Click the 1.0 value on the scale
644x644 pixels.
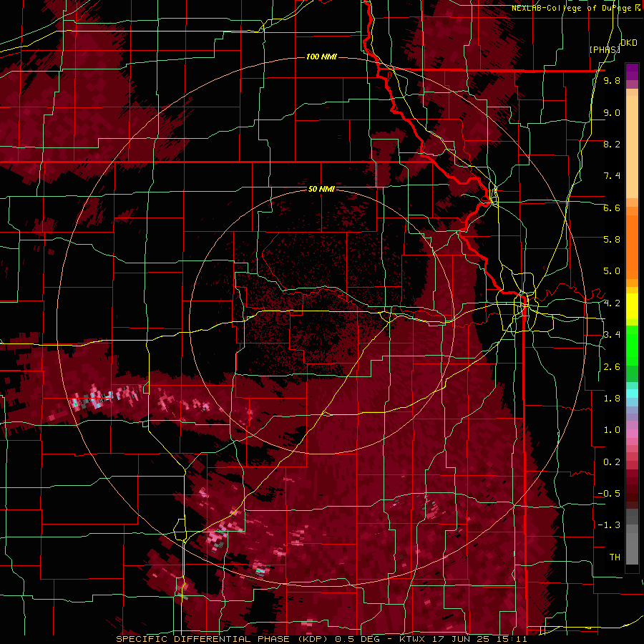coord(612,430)
